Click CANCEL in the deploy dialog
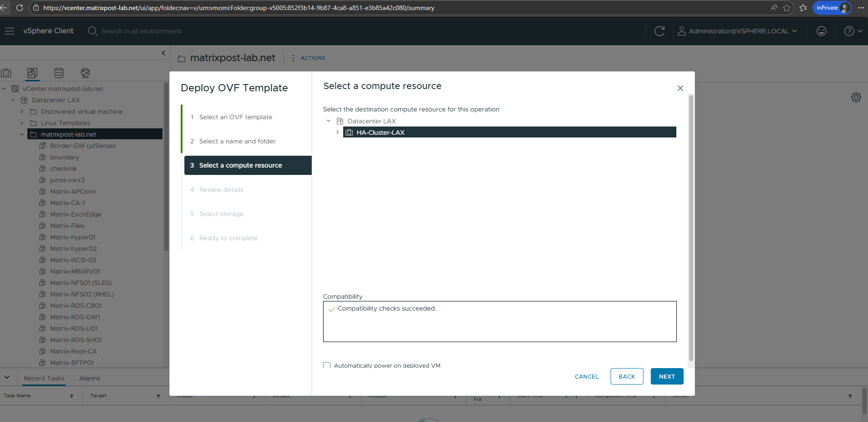Image resolution: width=868 pixels, height=422 pixels. click(x=586, y=376)
